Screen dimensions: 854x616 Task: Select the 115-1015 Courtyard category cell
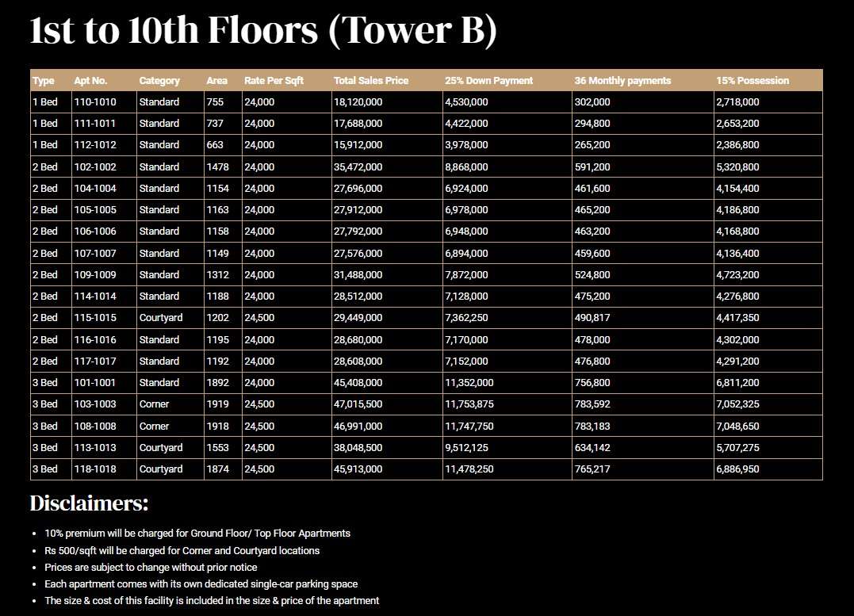tap(170, 318)
